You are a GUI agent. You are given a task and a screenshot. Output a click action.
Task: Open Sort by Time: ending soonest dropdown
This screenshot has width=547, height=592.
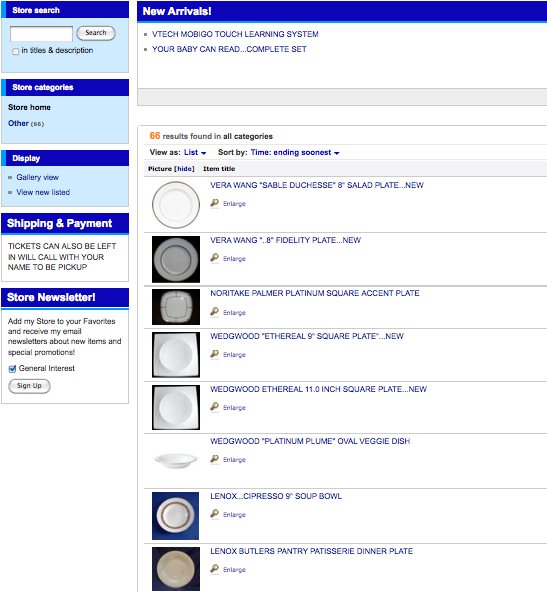coord(295,153)
